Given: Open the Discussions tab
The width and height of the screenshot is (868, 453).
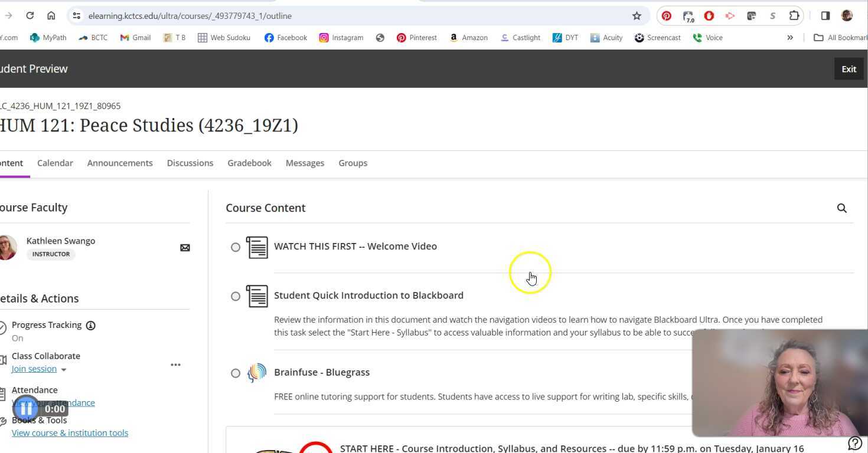Looking at the screenshot, I should click(x=190, y=163).
